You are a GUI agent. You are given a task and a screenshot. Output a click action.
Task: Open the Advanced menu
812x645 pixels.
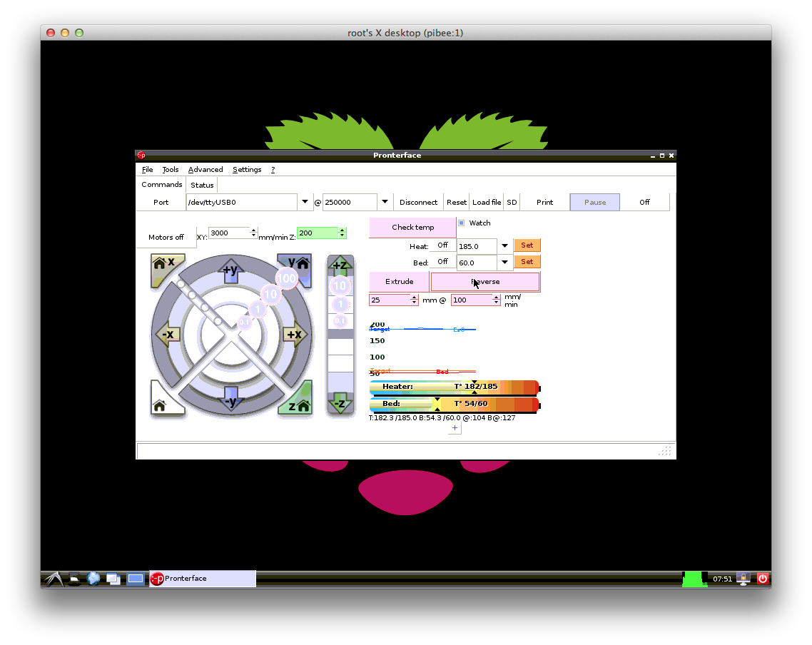point(205,169)
